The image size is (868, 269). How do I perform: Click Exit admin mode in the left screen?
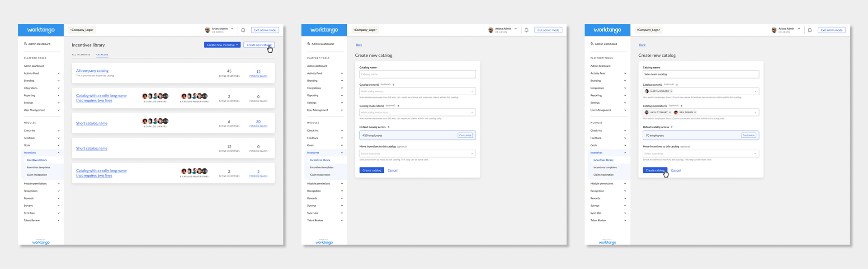[x=265, y=30]
